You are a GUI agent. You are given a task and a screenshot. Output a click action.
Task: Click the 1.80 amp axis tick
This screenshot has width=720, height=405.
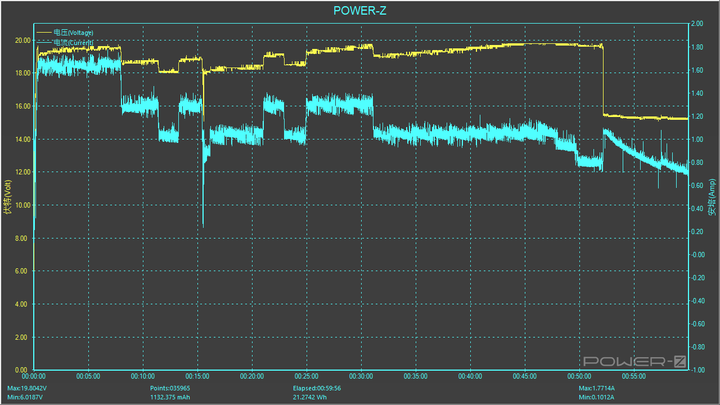[x=697, y=47]
